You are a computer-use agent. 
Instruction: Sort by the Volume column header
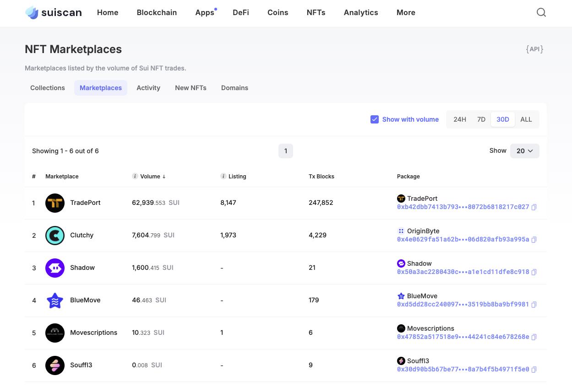click(153, 177)
